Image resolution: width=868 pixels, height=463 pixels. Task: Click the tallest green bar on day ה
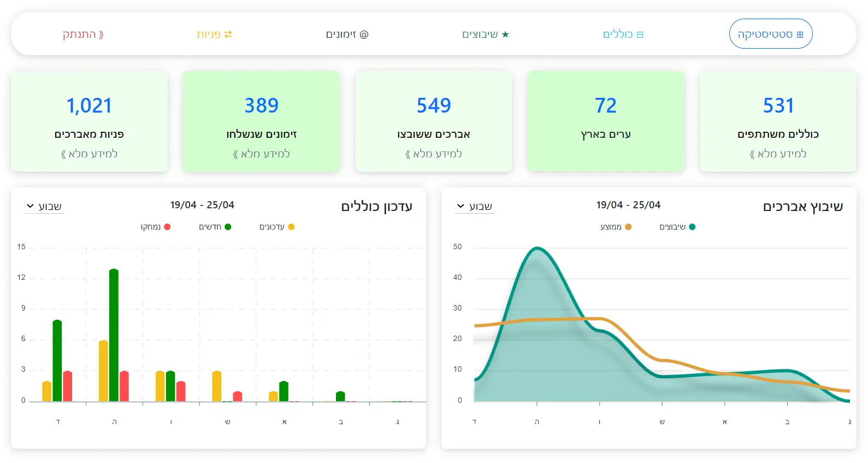114,335
